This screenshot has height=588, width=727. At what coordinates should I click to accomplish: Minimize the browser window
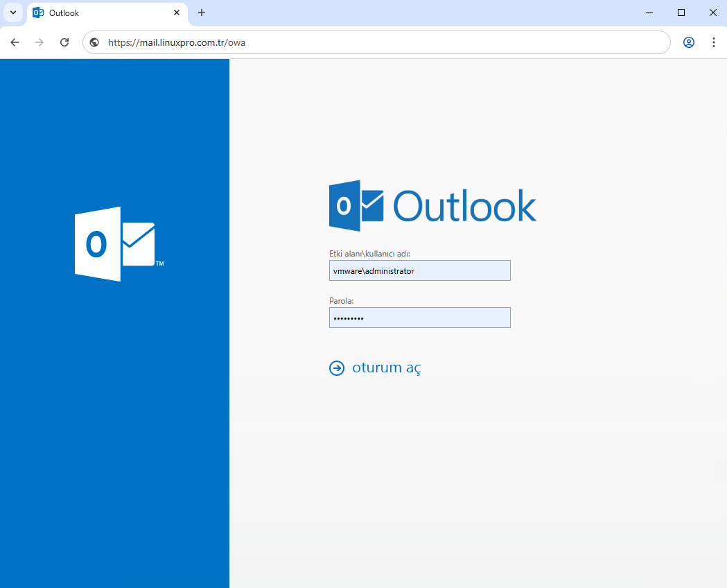tap(649, 12)
